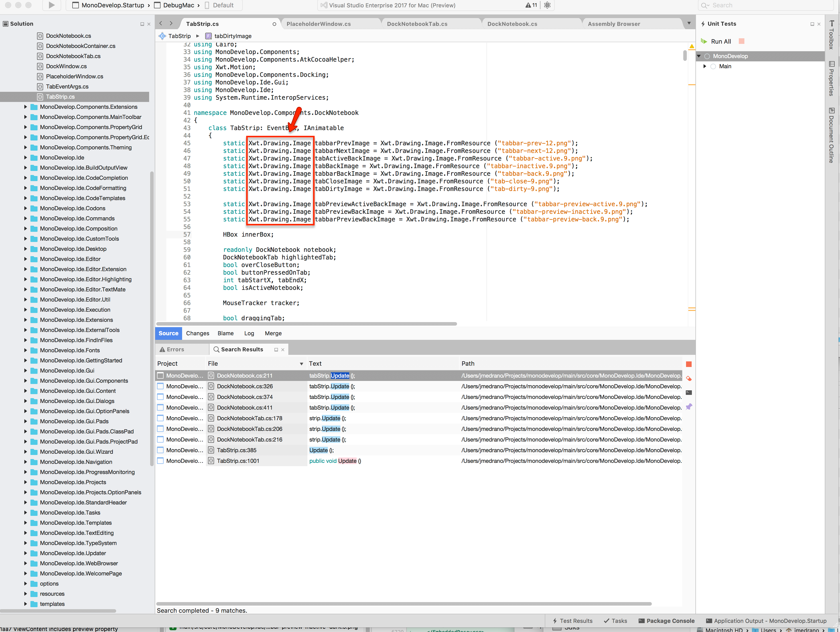Check the box for DockNotebookTab.cs:216 result
840x632 pixels.
pos(160,440)
